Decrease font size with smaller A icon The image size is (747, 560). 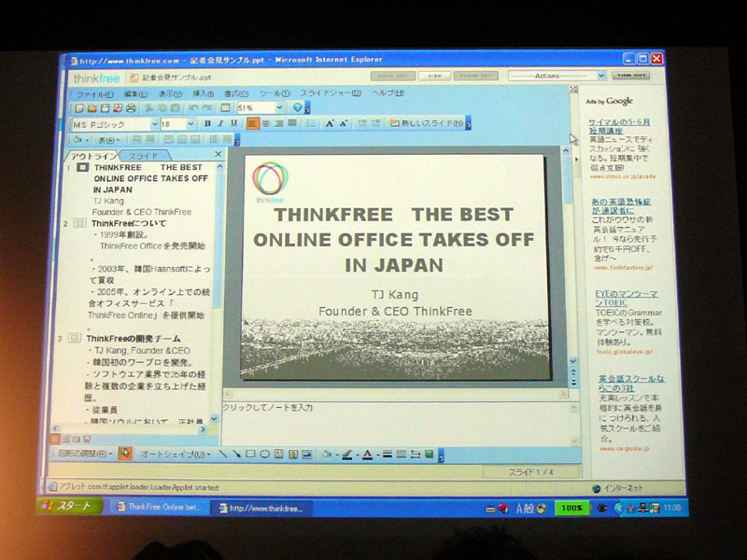click(344, 123)
